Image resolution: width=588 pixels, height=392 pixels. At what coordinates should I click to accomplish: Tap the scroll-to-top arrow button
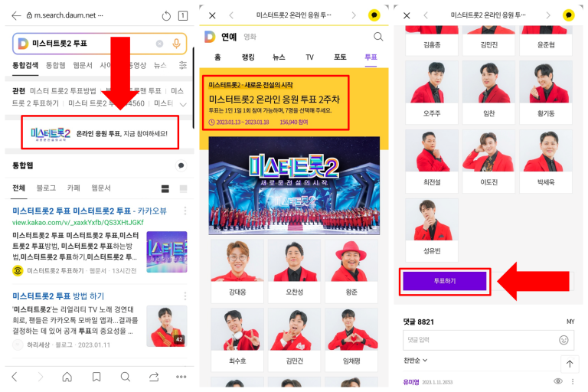(570, 364)
